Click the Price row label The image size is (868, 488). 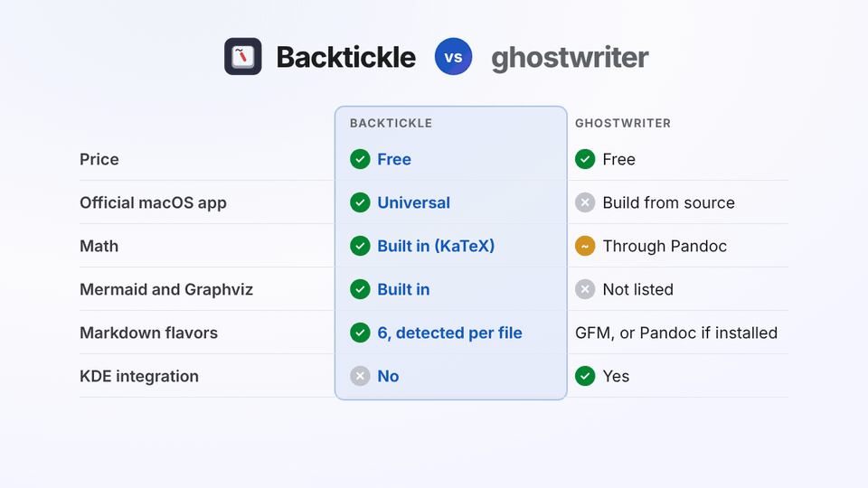coord(99,159)
